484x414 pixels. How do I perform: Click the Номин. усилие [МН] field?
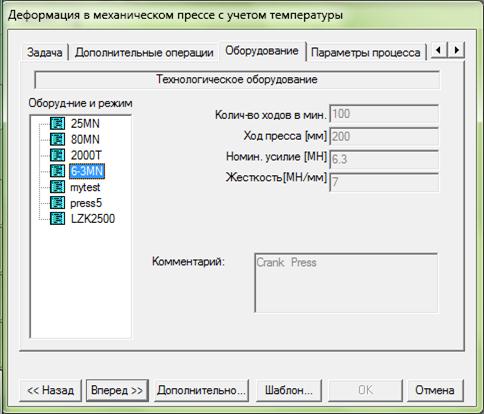(x=384, y=159)
